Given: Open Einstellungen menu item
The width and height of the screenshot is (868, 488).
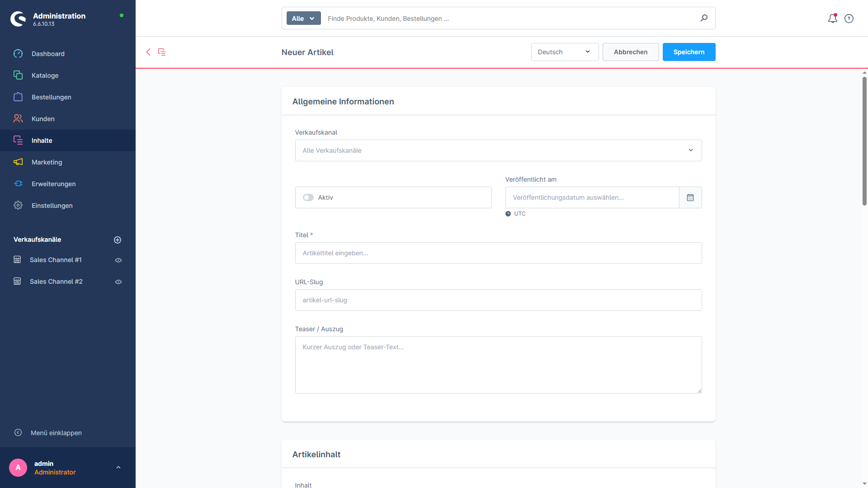Looking at the screenshot, I should [68, 206].
